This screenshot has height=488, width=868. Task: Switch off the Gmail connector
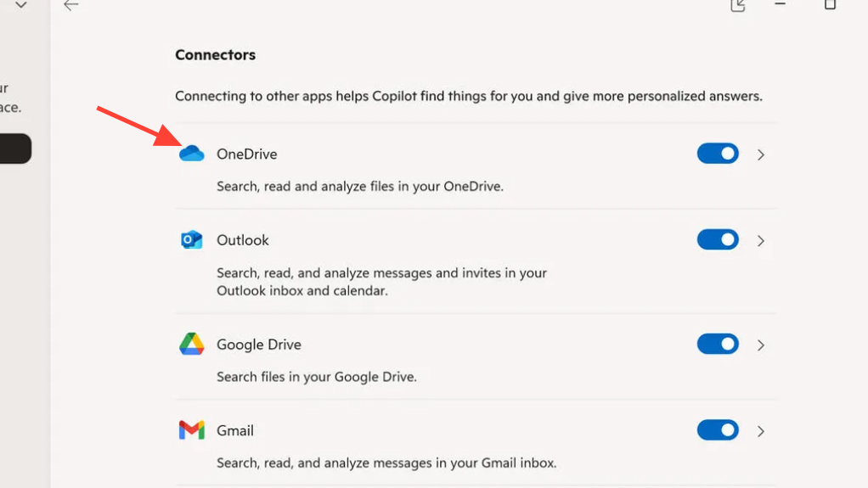(x=718, y=430)
